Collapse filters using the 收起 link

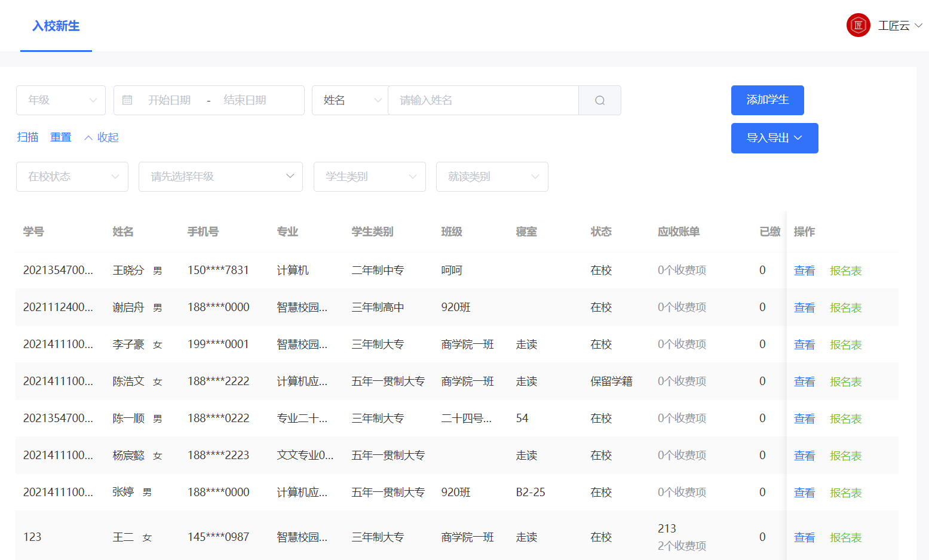102,137
